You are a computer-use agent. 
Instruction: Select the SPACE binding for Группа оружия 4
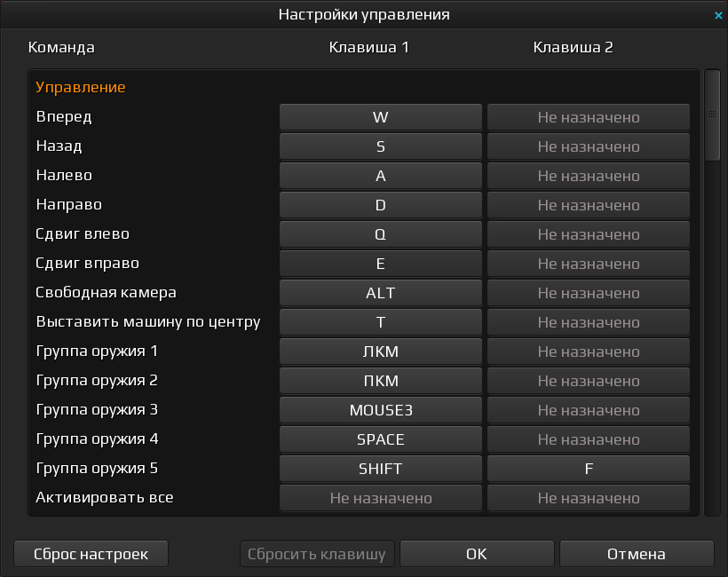point(380,439)
